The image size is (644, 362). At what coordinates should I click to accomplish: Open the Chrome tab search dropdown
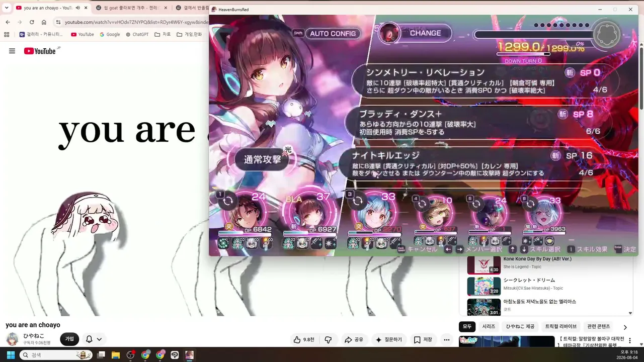click(x=7, y=8)
